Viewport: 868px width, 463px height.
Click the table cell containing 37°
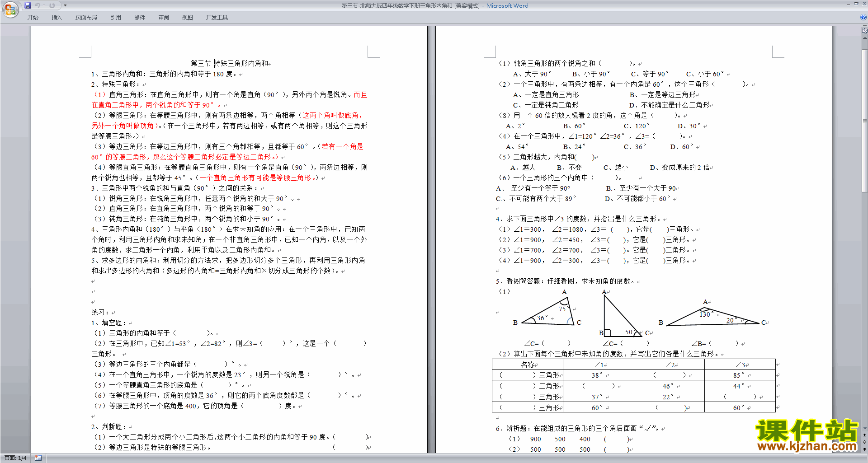click(x=599, y=397)
